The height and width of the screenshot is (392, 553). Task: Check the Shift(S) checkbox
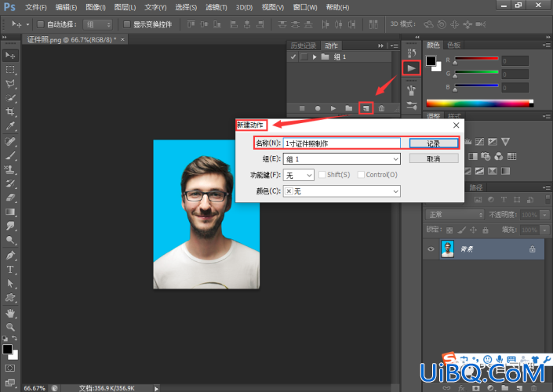(x=322, y=175)
